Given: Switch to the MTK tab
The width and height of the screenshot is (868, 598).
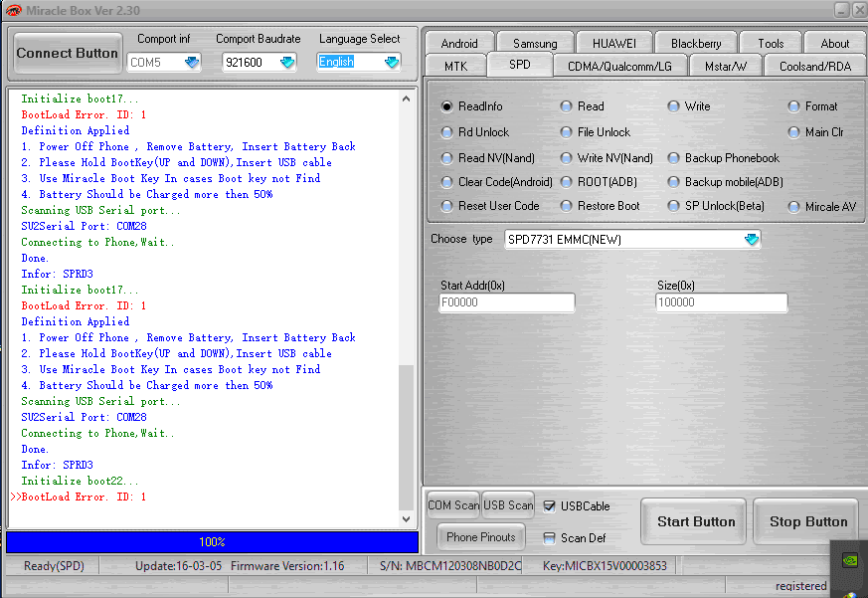Looking at the screenshot, I should coord(456,66).
